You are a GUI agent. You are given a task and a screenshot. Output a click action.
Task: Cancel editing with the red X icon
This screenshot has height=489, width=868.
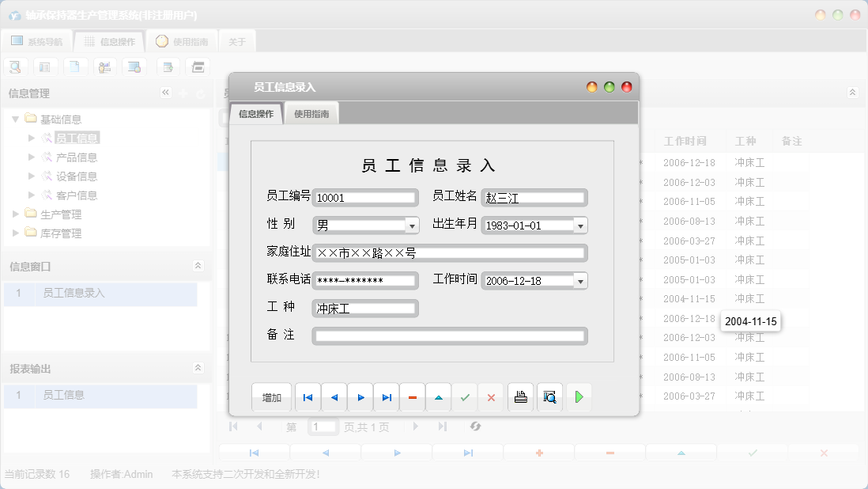(491, 397)
